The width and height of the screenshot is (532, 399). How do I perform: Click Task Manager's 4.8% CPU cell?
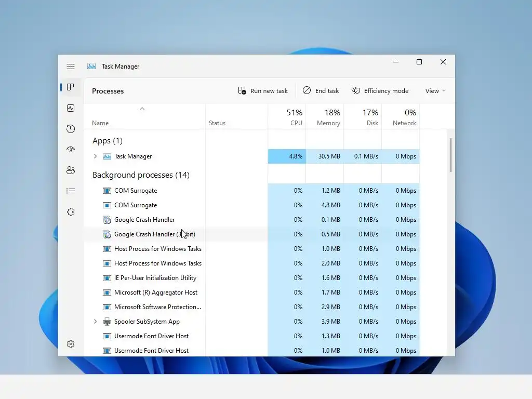tap(287, 156)
